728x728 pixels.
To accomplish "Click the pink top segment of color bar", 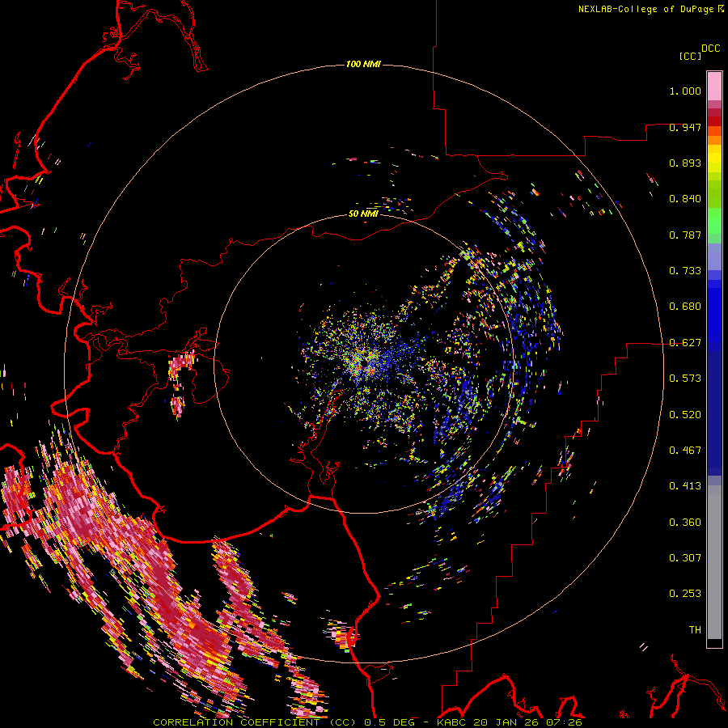I will (714, 87).
